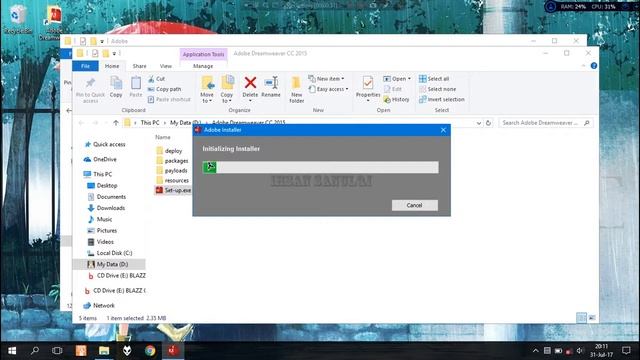Select This PC in navigation pane
This screenshot has height=360, width=640.
98,174
